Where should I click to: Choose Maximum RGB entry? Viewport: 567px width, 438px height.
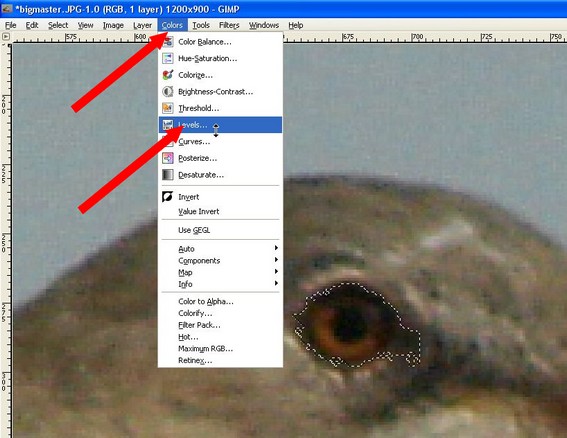coord(220,349)
